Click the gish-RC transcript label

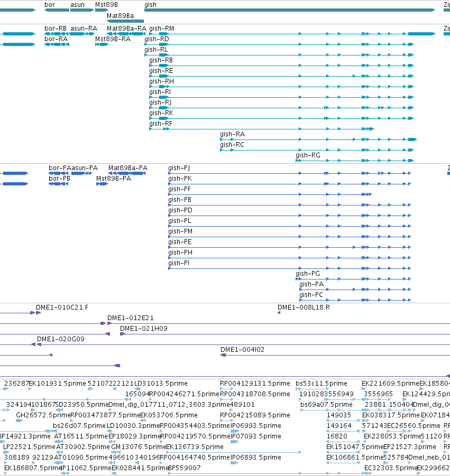click(x=232, y=145)
